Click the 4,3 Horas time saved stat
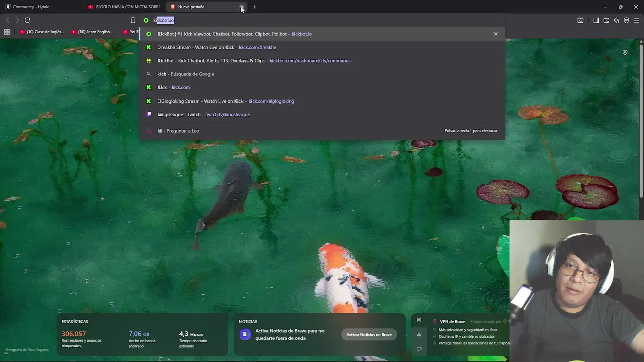 [x=191, y=334]
